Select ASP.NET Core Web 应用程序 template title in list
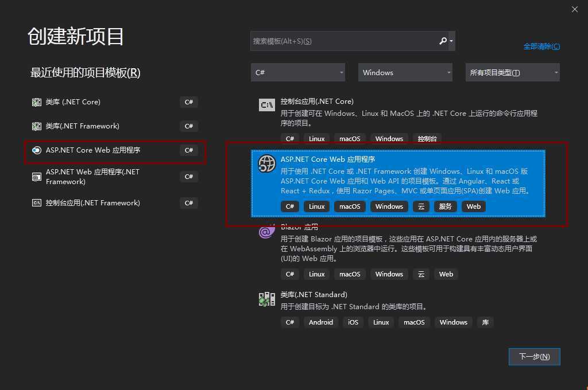 328,159
